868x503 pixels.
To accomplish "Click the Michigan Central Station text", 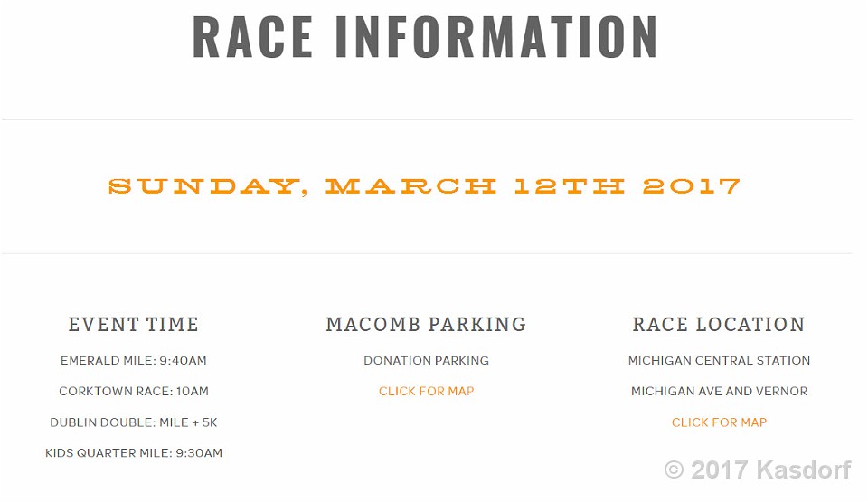I will pyautogui.click(x=719, y=361).
